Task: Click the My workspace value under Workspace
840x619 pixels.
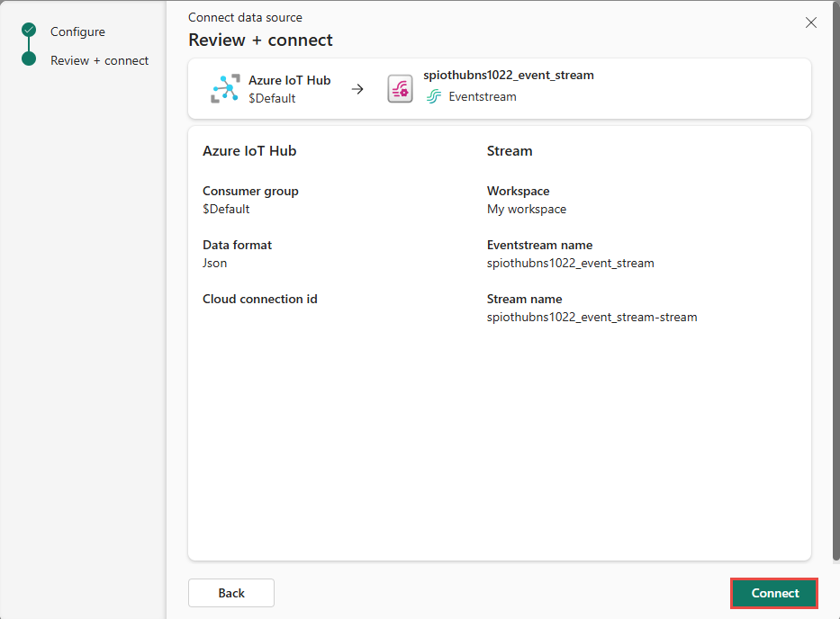Action: [x=527, y=209]
